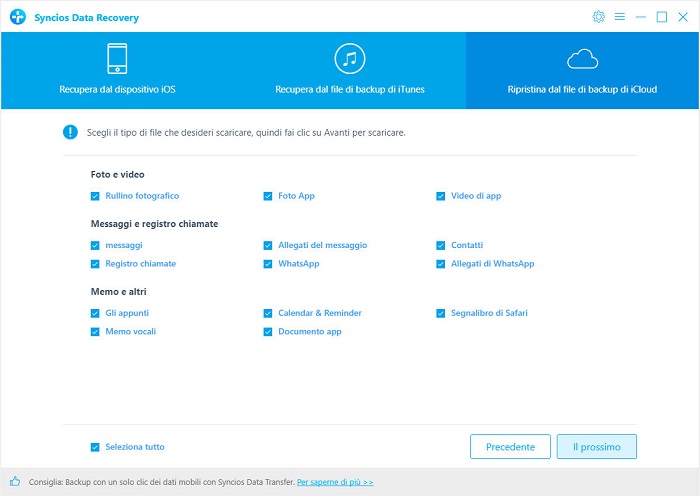Select Ripristina dal file di backup di iCloud tab

pyautogui.click(x=582, y=70)
